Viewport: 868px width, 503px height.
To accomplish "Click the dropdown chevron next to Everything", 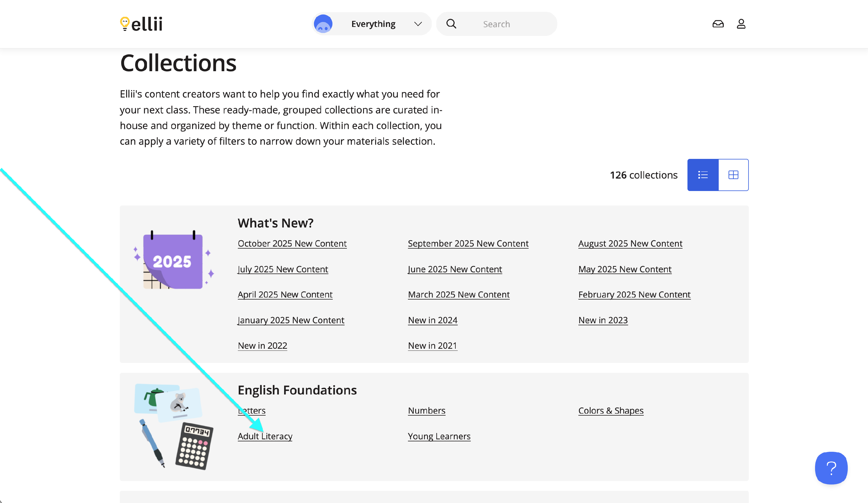I will pos(418,24).
